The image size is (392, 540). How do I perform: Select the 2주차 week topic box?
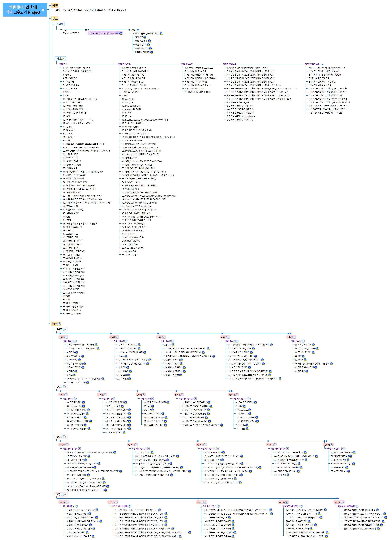pyautogui.click(x=60, y=387)
